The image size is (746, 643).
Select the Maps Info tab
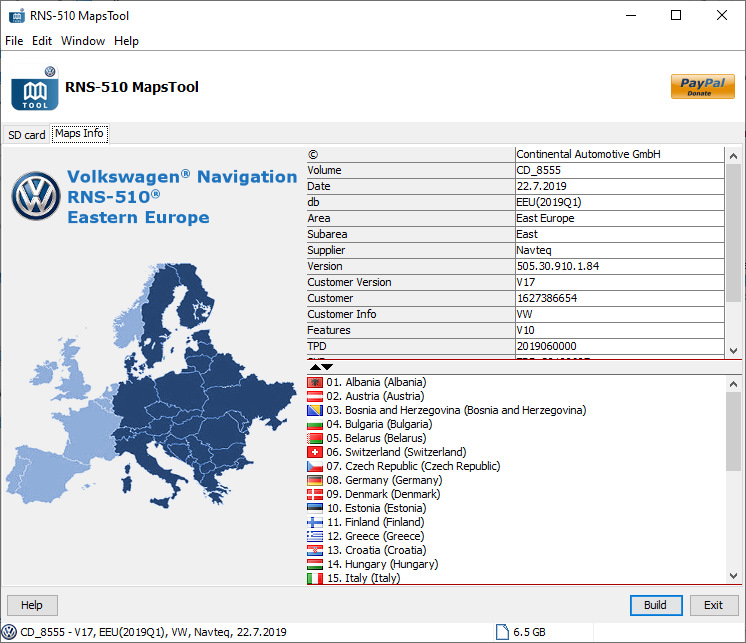pyautogui.click(x=79, y=134)
